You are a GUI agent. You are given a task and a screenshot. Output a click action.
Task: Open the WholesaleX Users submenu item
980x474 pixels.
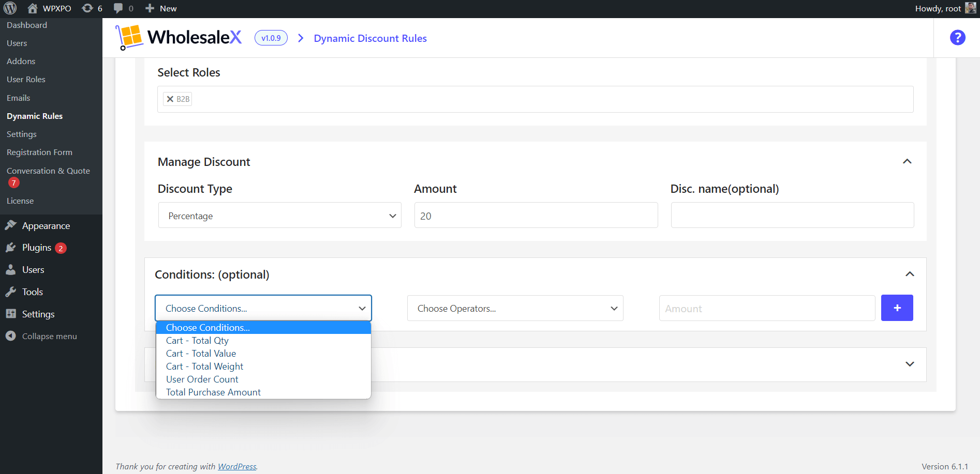(x=17, y=43)
